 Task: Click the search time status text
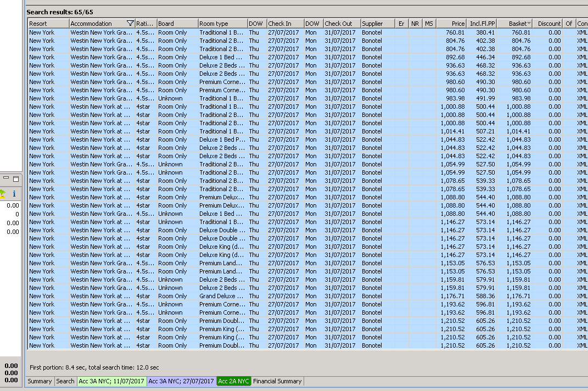click(x=94, y=368)
